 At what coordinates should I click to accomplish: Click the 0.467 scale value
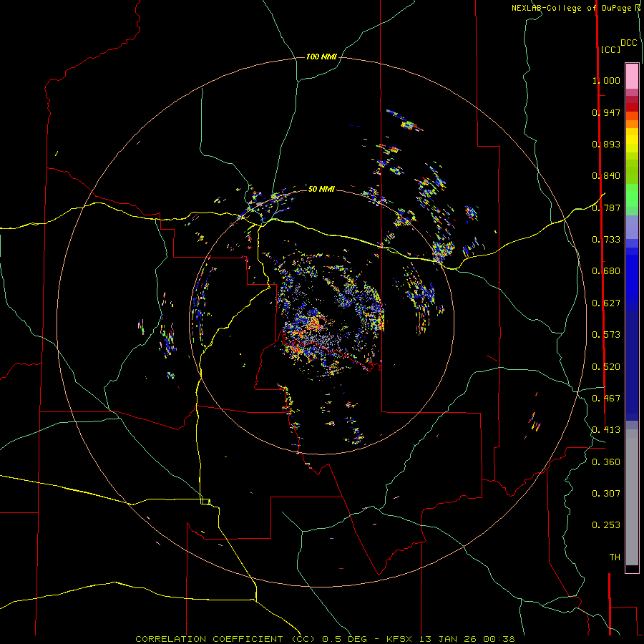(606, 399)
